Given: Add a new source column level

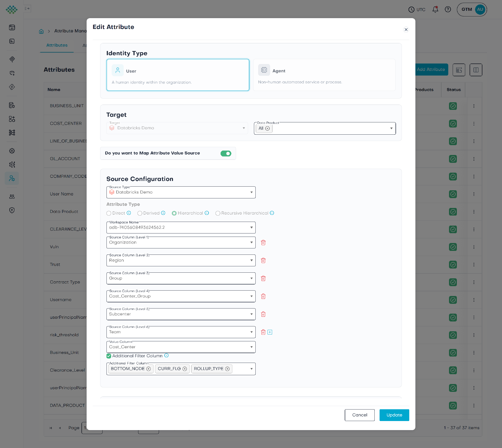Looking at the screenshot, I should pos(270,332).
